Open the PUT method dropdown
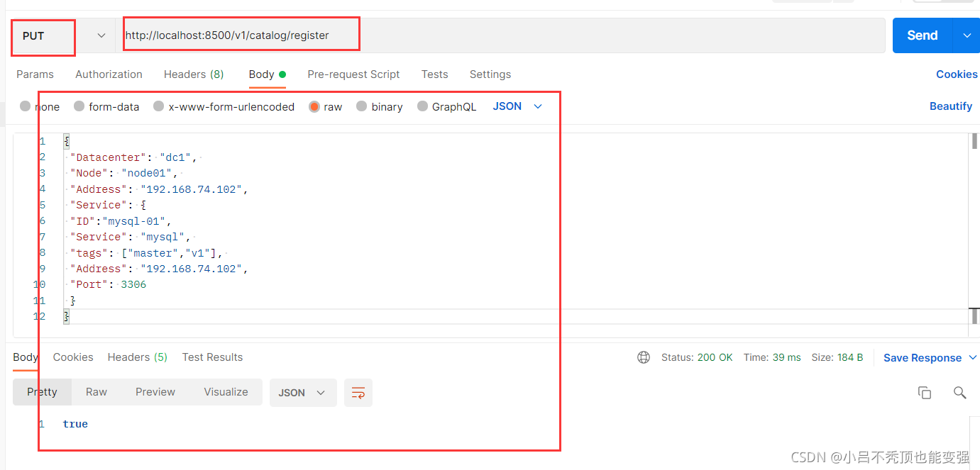This screenshot has height=470, width=980. (63, 35)
